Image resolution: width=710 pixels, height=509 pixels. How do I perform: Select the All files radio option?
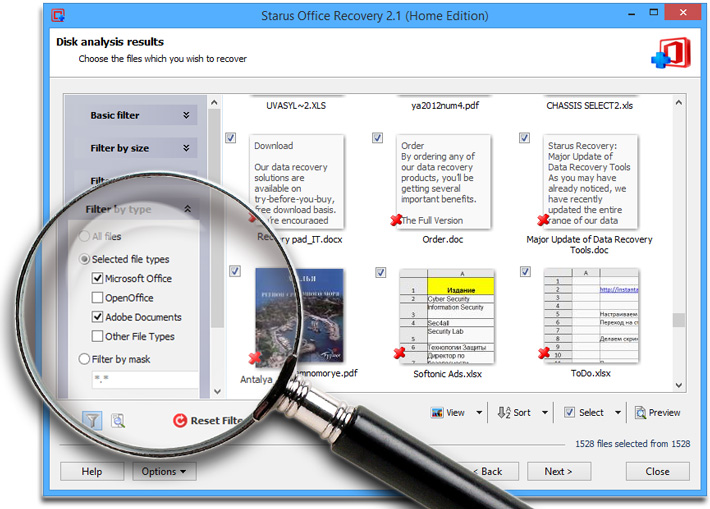click(x=84, y=236)
